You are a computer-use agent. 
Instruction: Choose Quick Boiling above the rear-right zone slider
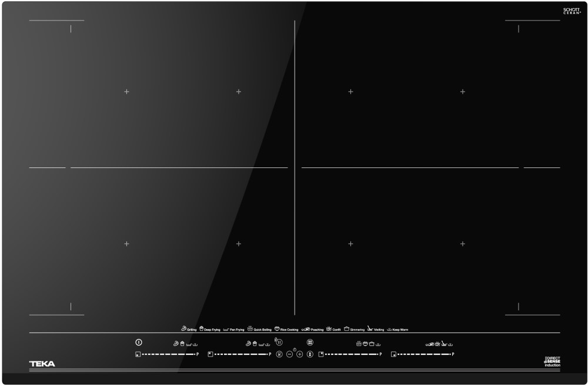click(359, 343)
